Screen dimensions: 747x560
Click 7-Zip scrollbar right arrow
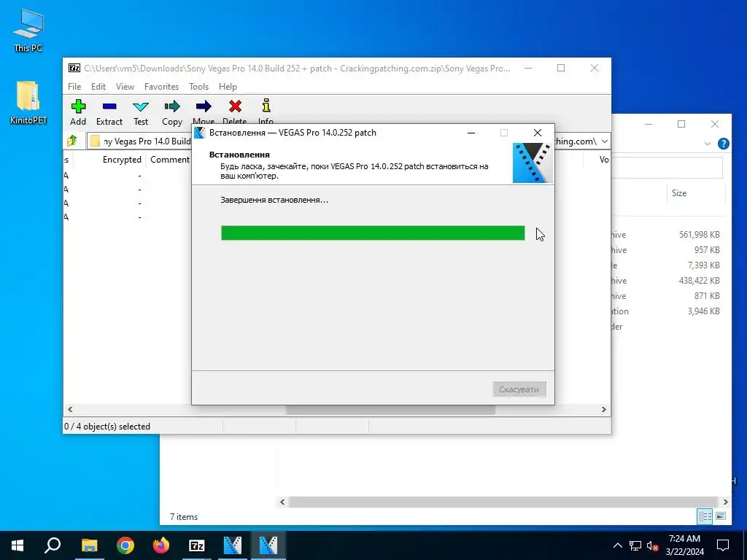click(603, 410)
